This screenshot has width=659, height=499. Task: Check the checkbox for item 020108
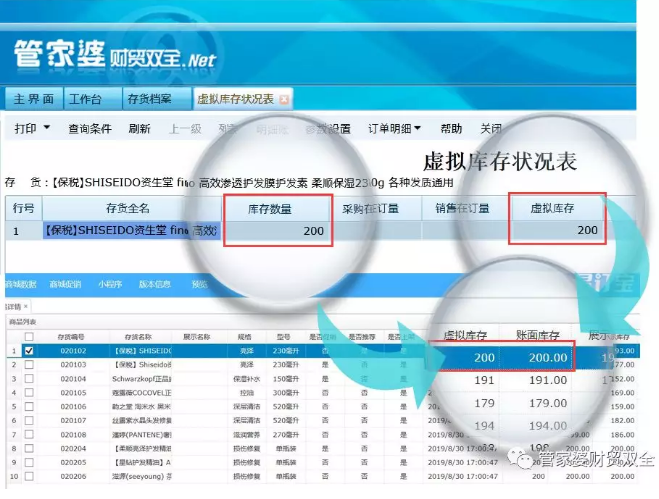29,434
